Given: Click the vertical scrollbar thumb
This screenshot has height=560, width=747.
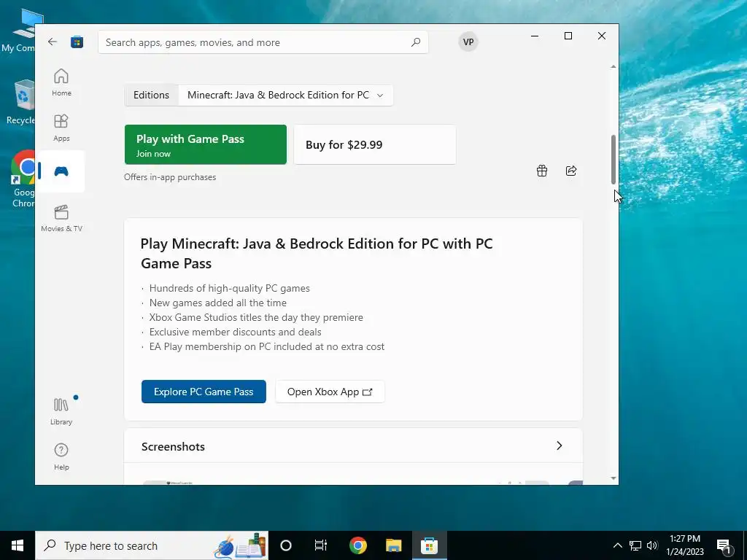Looking at the screenshot, I should 613,160.
